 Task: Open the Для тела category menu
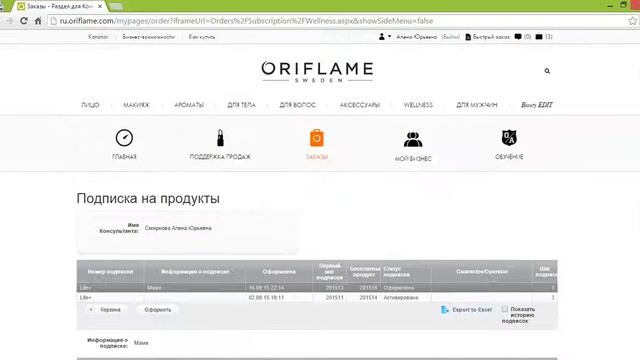(241, 105)
